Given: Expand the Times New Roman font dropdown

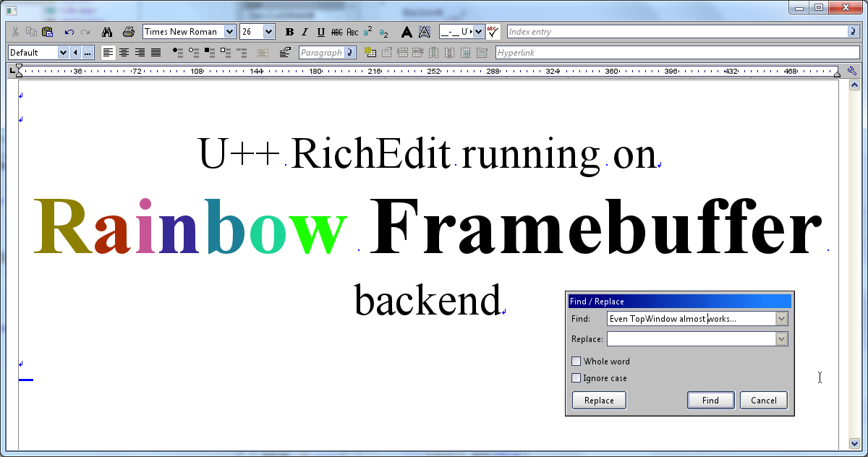Looking at the screenshot, I should tap(230, 32).
